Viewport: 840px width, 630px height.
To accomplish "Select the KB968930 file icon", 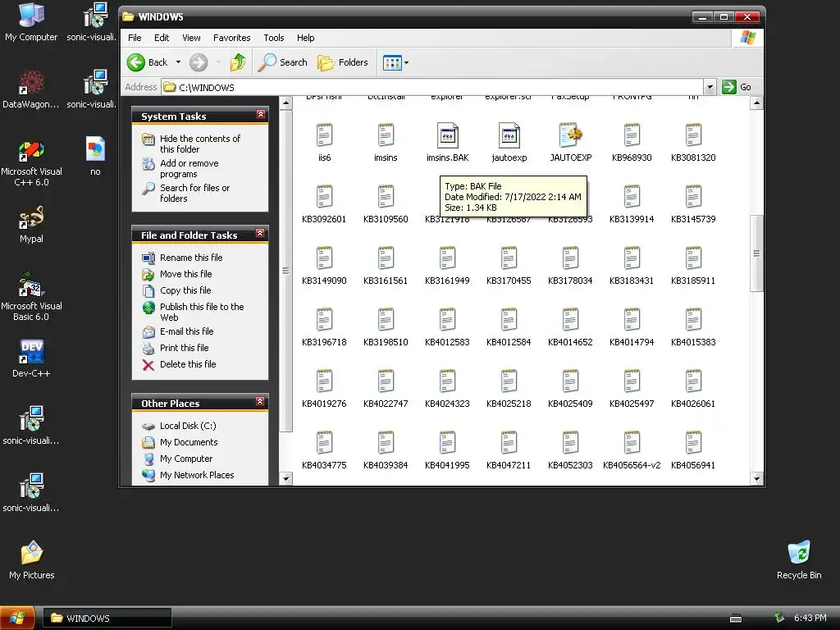I will tap(632, 135).
